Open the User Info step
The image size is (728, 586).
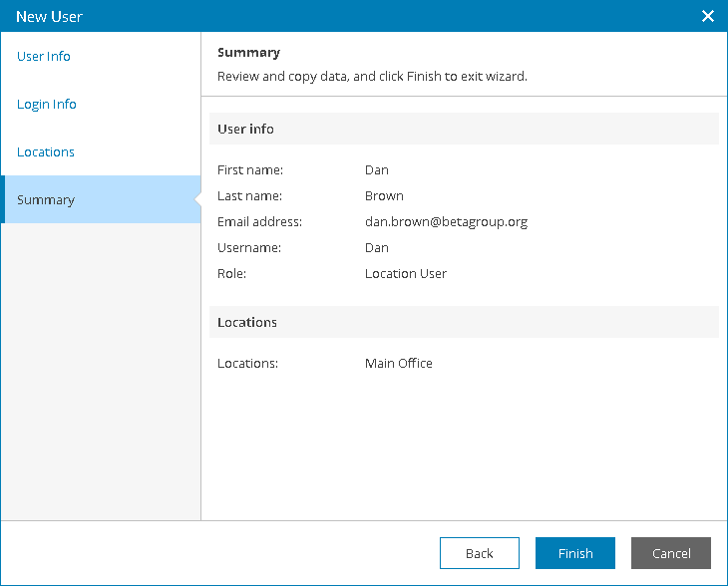[x=44, y=56]
